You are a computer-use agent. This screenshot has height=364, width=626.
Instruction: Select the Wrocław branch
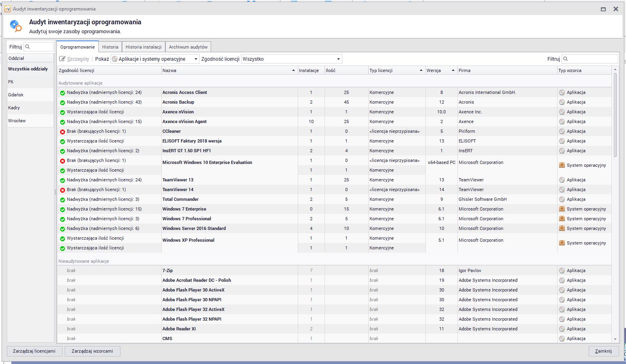[x=30, y=121]
